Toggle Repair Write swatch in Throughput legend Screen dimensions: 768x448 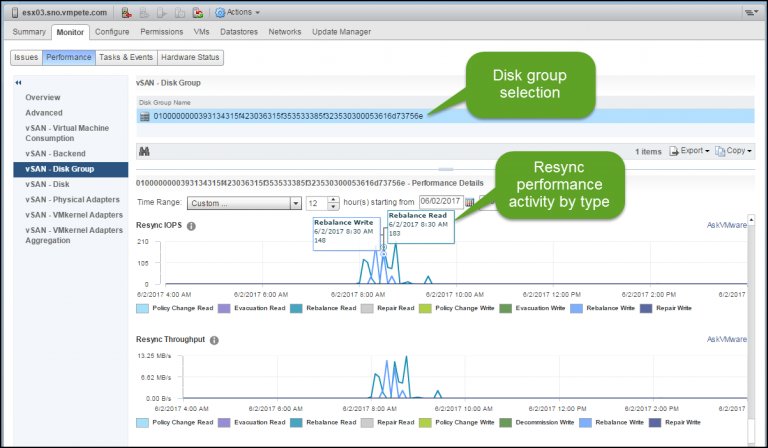pyautogui.click(x=655, y=423)
